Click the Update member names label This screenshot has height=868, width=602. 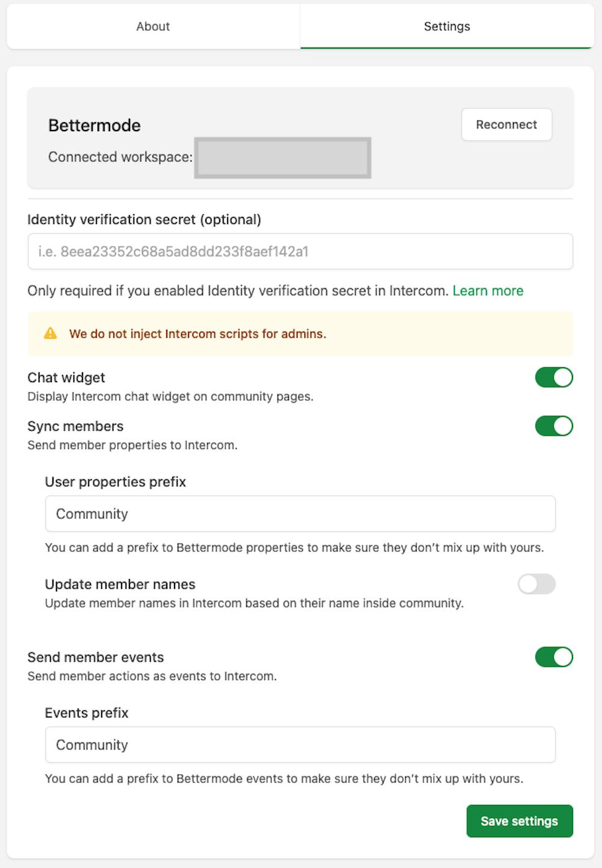(120, 584)
